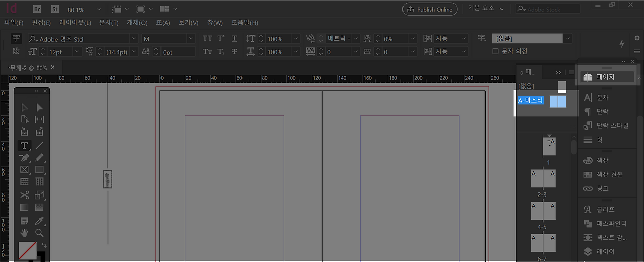644x262 pixels.
Task: Open the font style M dropdown
Action: pos(191,39)
